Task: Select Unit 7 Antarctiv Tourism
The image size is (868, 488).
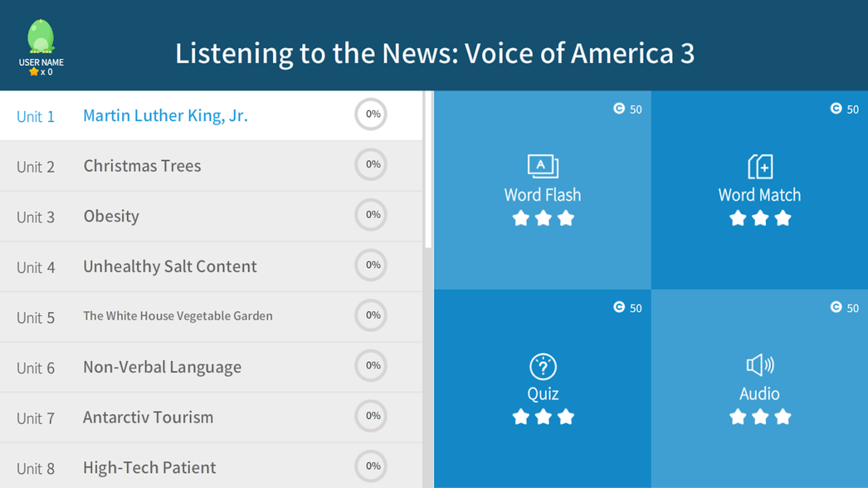Action: point(211,418)
